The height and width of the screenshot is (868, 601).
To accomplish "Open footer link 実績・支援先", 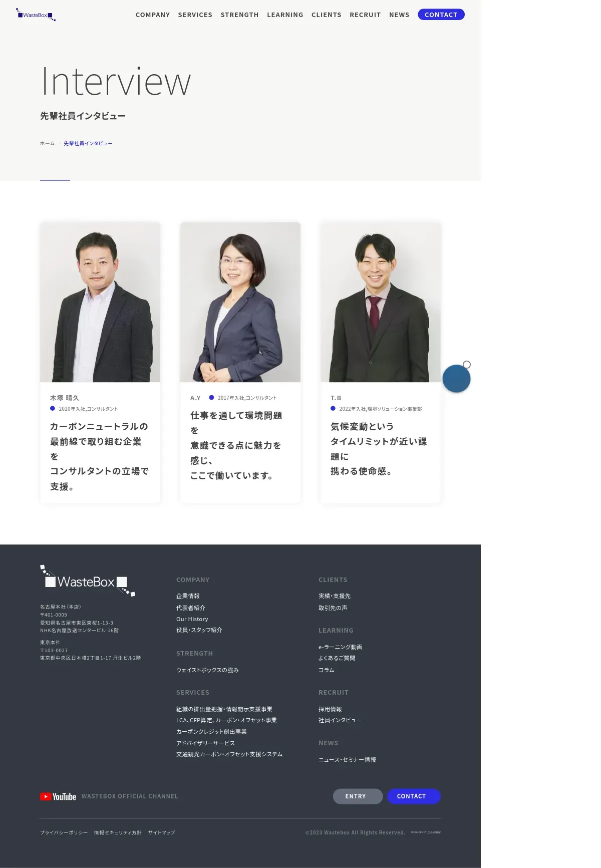I will pos(335,596).
